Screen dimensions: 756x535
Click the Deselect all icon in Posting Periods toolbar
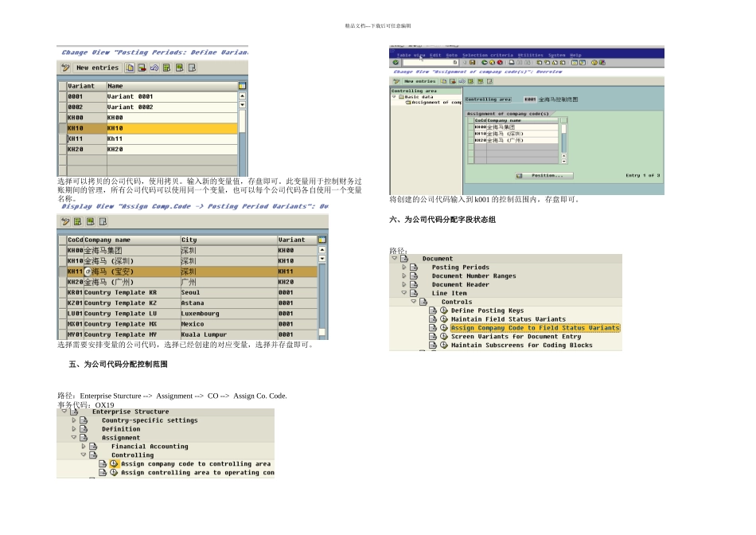(x=192, y=68)
